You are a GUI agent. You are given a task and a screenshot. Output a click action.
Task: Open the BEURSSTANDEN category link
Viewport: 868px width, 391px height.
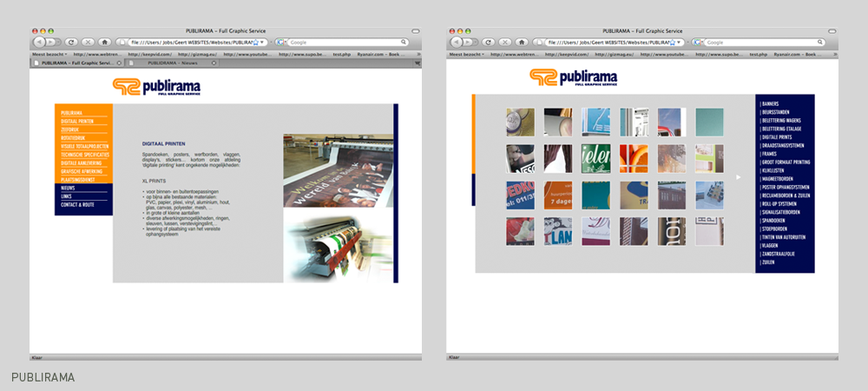775,112
